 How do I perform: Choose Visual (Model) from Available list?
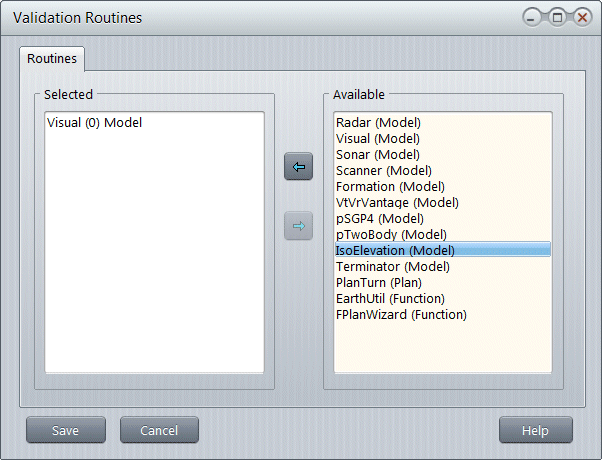click(378, 139)
